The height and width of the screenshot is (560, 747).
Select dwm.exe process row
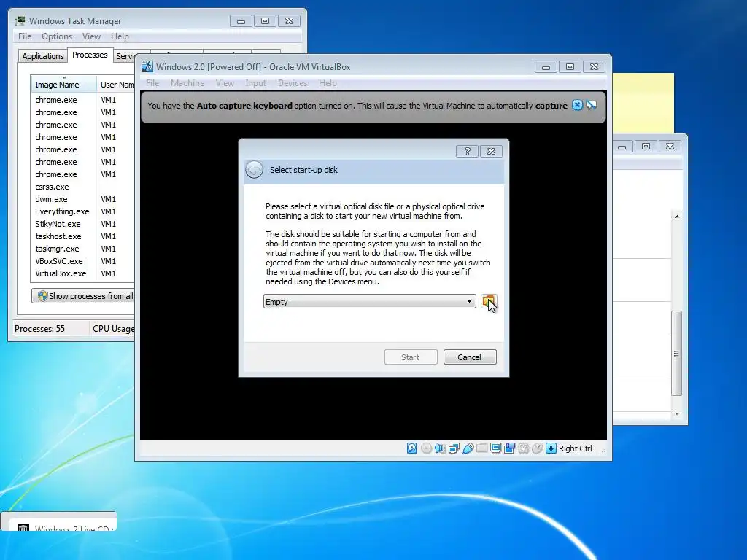tap(83, 199)
